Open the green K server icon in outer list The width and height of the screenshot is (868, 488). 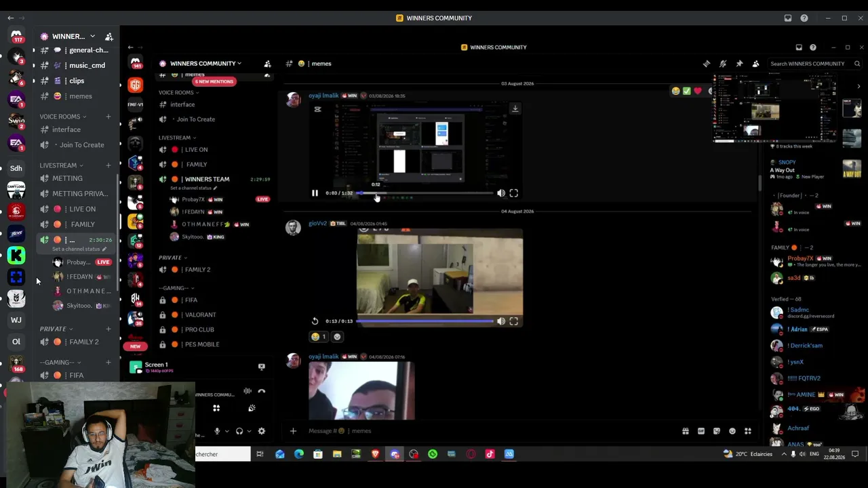tap(16, 256)
